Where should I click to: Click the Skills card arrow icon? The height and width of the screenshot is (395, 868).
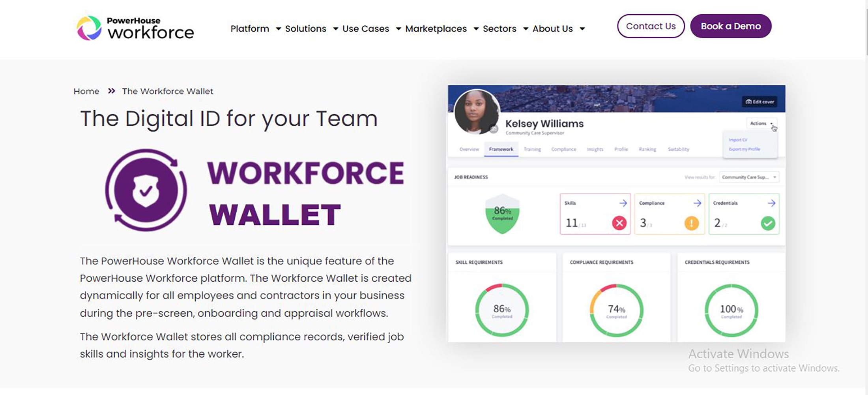[x=623, y=203]
